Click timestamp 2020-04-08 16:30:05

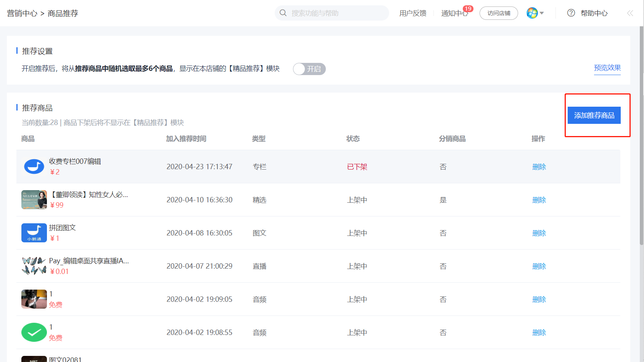pos(200,233)
